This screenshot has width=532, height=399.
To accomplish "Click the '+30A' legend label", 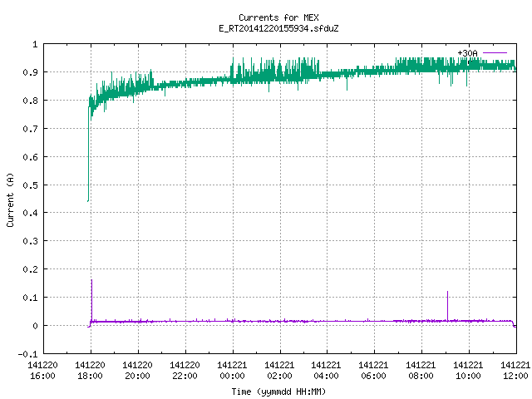I will (x=467, y=53).
